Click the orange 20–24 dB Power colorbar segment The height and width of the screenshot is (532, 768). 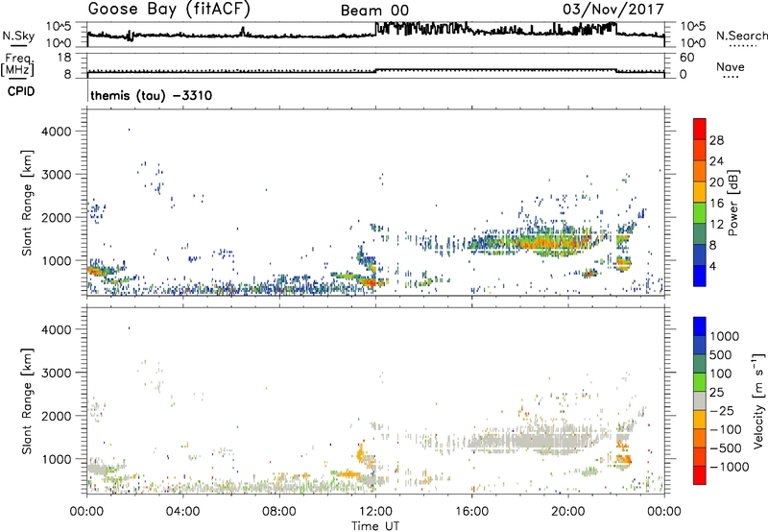(x=700, y=171)
